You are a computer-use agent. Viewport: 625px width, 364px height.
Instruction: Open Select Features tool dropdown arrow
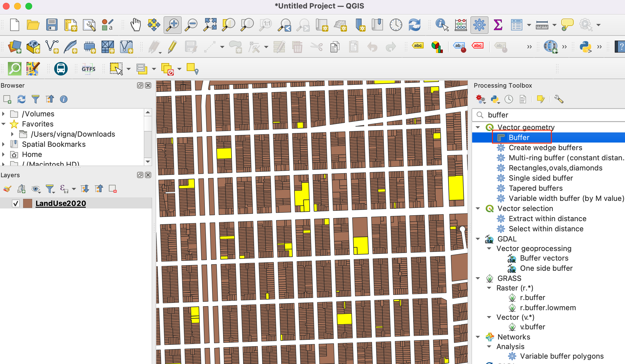(x=129, y=69)
